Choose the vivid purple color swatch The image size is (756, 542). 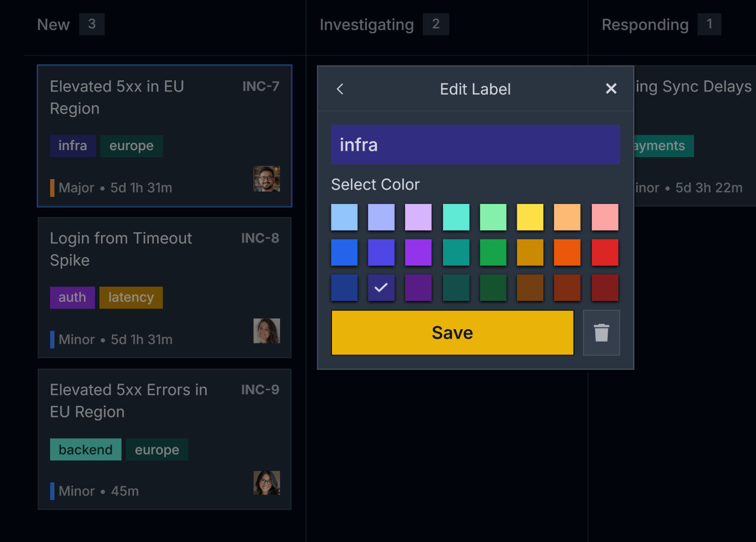point(418,252)
